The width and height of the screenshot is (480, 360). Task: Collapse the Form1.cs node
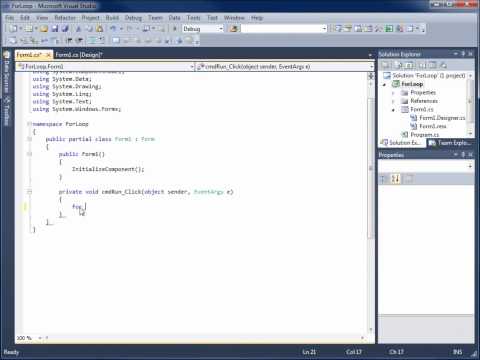click(x=393, y=110)
